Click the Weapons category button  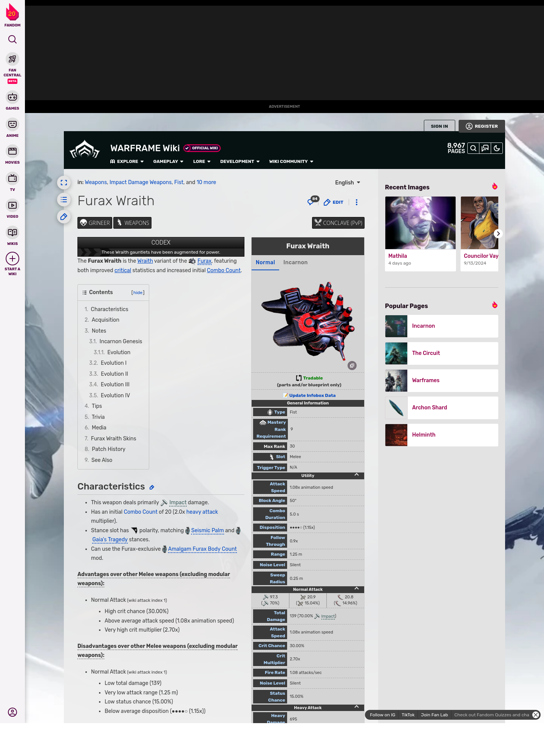(x=132, y=223)
